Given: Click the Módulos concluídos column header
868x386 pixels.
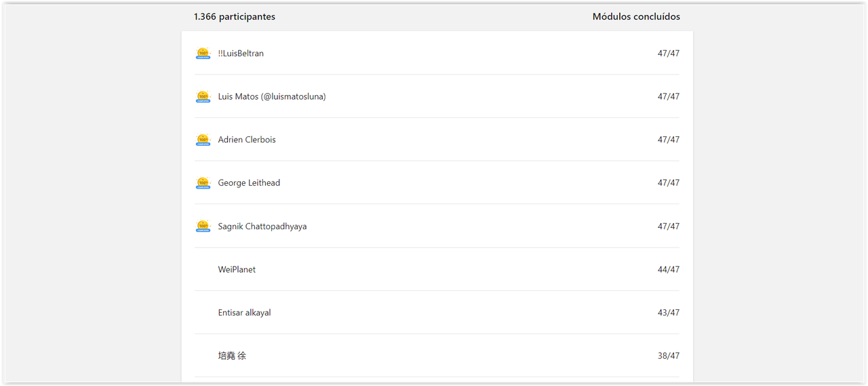Looking at the screenshot, I should click(x=636, y=17).
